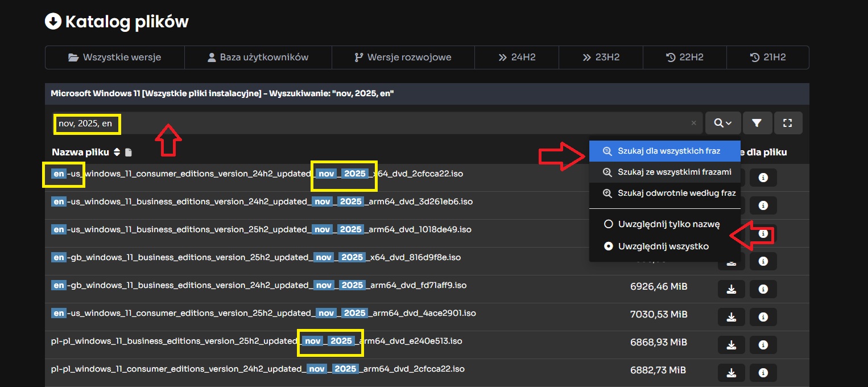Sort by file name using the arrows icon
The image size is (868, 387).
tap(117, 153)
